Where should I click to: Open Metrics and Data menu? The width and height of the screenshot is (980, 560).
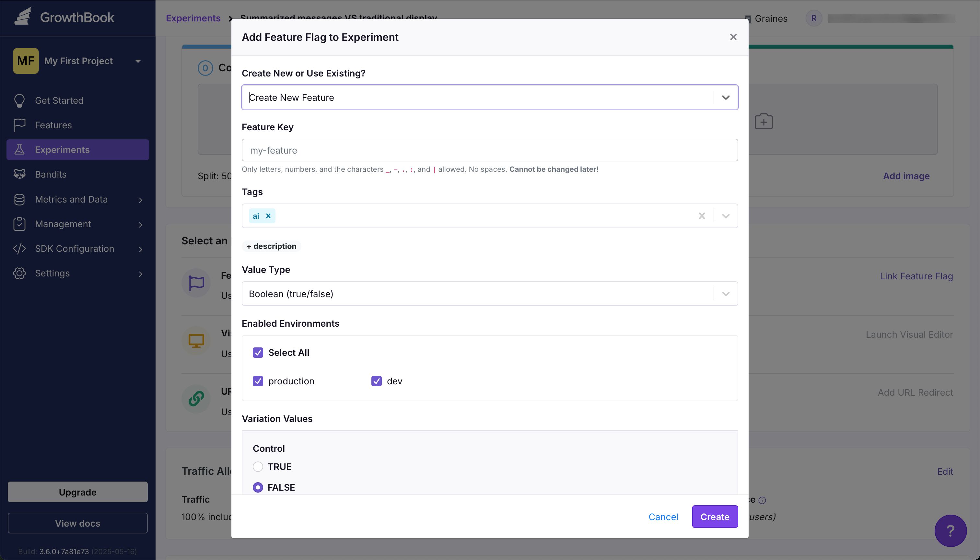click(78, 199)
